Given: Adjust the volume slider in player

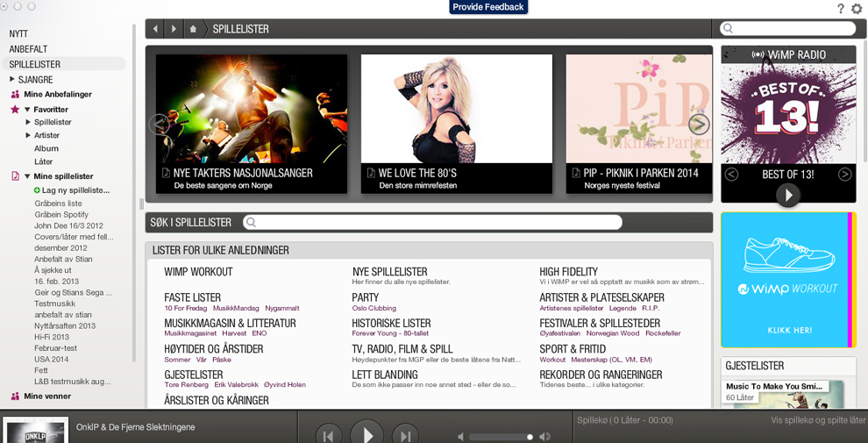Looking at the screenshot, I should (501, 437).
